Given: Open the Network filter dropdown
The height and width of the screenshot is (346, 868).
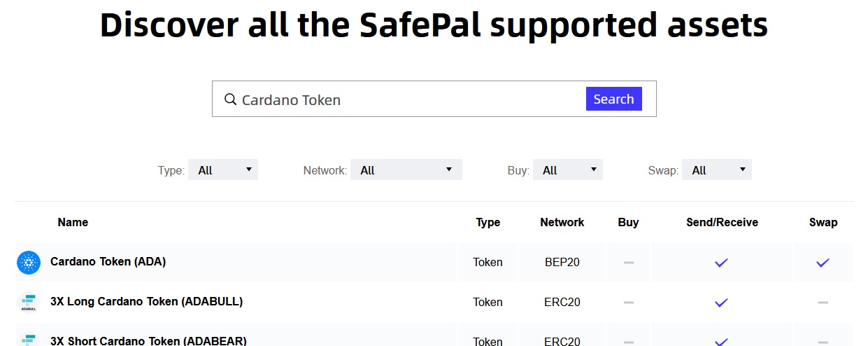Looking at the screenshot, I should coord(406,169).
